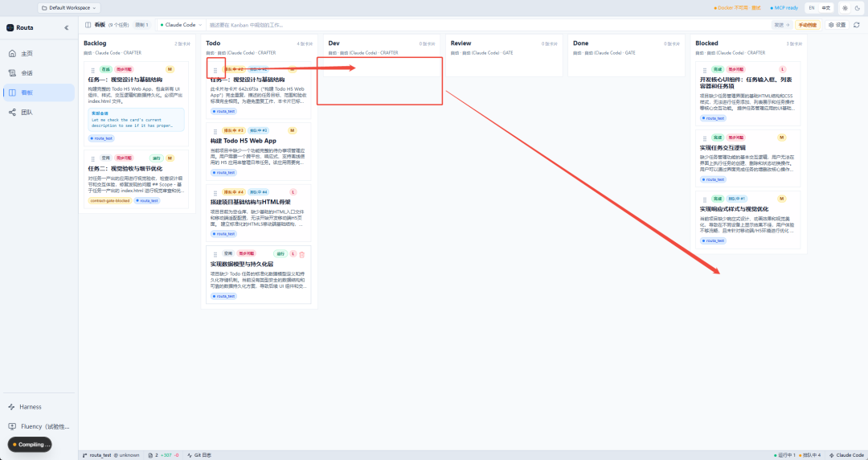Click the changed files count in status bar

coord(163,455)
